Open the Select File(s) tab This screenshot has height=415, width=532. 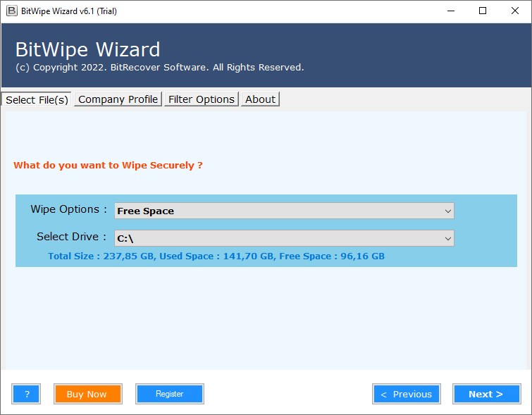click(x=37, y=99)
